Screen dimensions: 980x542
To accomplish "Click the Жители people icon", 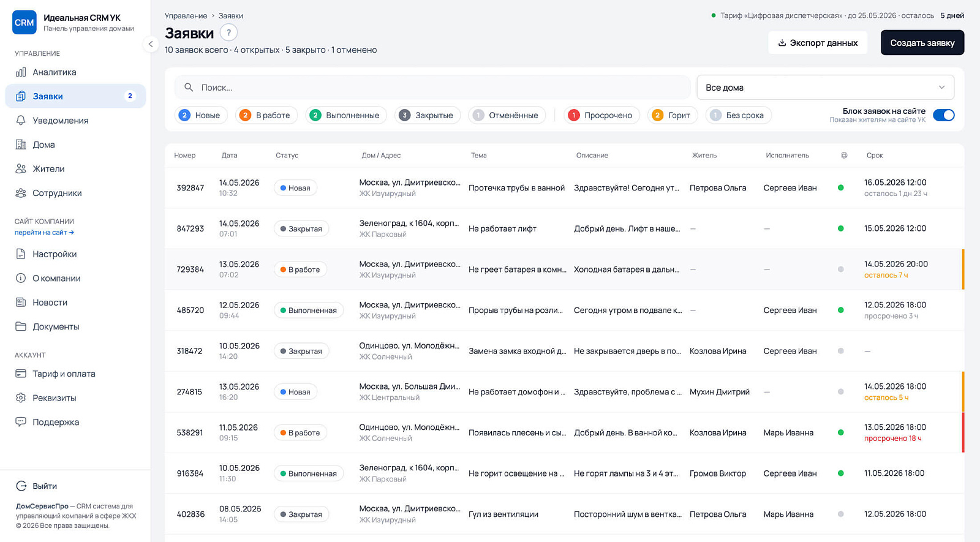I will [x=21, y=169].
